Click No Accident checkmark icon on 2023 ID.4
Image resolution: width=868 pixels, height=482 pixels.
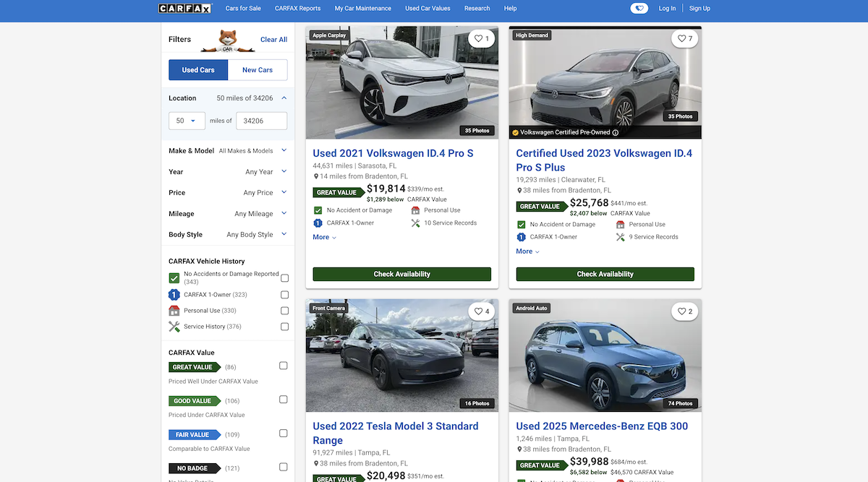coord(521,225)
